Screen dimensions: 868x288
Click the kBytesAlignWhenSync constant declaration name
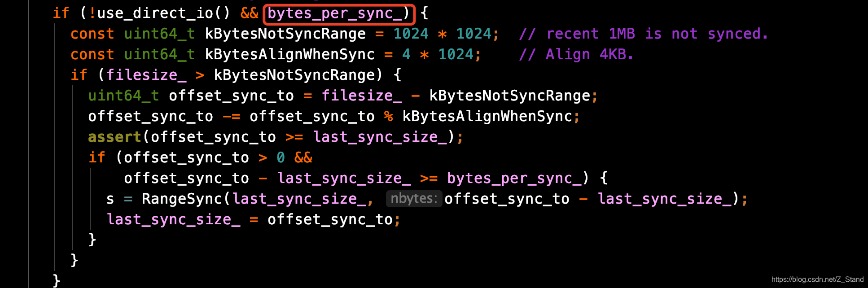(x=290, y=54)
